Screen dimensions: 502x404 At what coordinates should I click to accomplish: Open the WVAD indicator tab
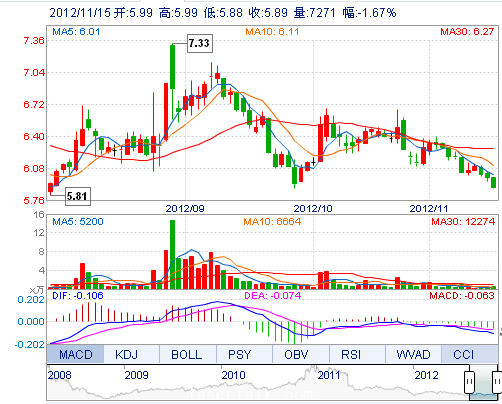(413, 354)
